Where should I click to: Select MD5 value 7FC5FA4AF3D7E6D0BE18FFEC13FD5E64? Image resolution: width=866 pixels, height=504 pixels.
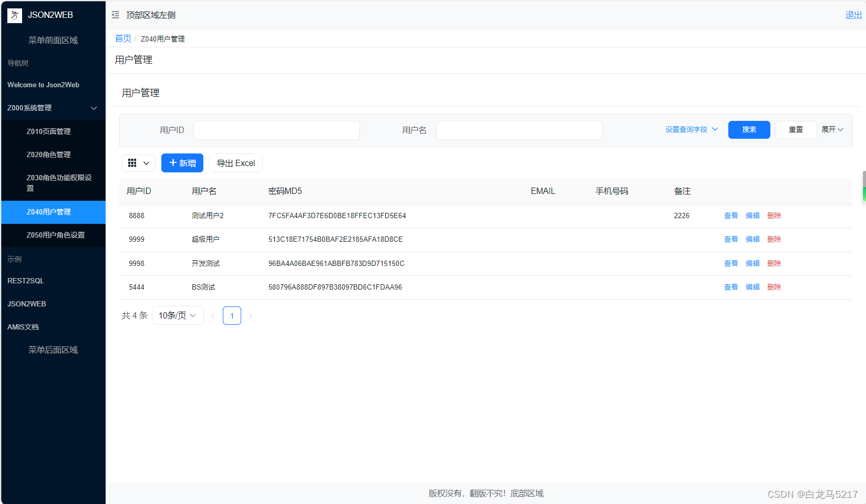tap(337, 215)
